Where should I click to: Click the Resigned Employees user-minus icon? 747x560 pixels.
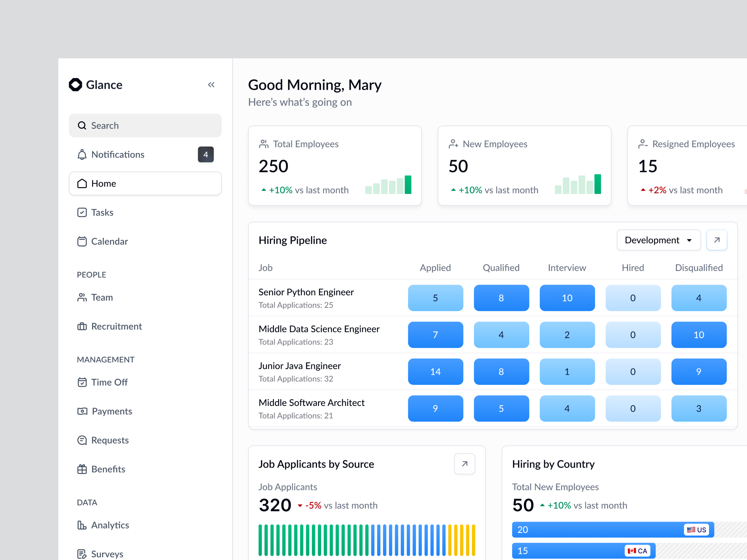(x=643, y=144)
